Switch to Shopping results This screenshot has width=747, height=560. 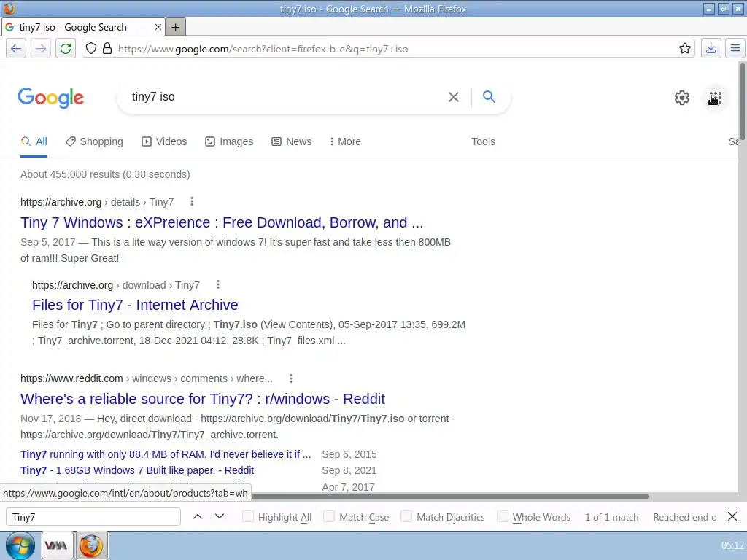94,141
